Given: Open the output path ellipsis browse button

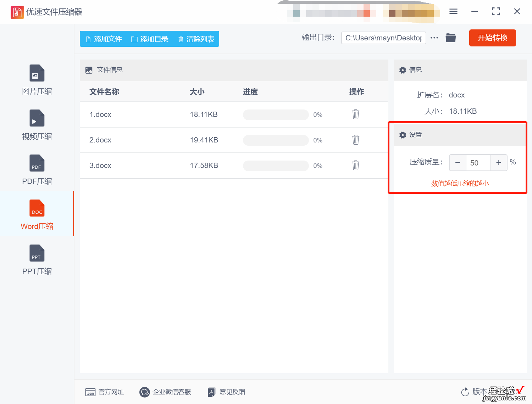Looking at the screenshot, I should [x=434, y=38].
